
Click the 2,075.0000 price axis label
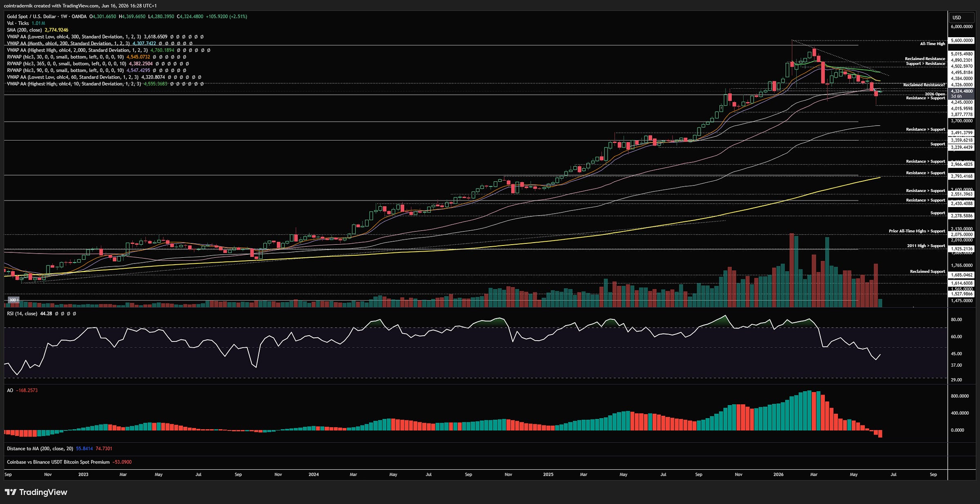coord(962,235)
